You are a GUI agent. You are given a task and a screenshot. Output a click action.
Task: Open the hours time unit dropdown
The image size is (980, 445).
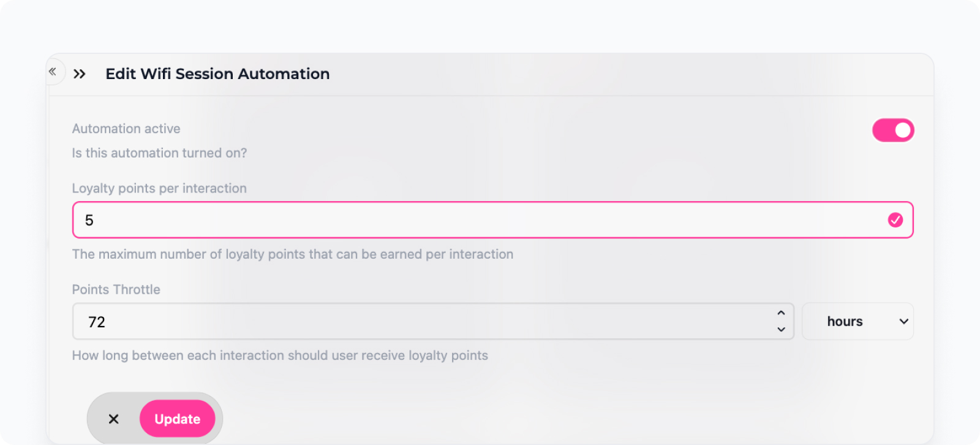point(858,321)
